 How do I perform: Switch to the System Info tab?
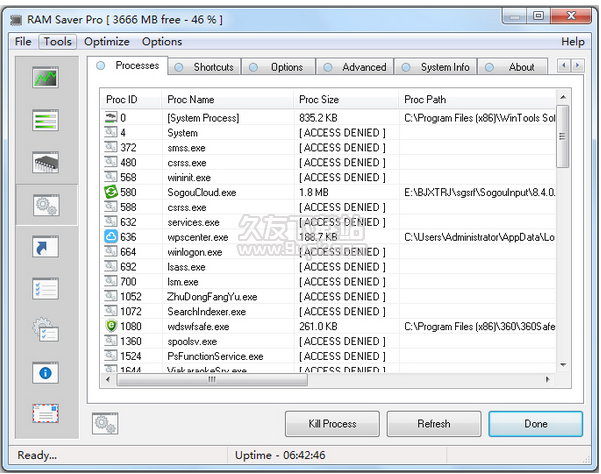click(436, 67)
